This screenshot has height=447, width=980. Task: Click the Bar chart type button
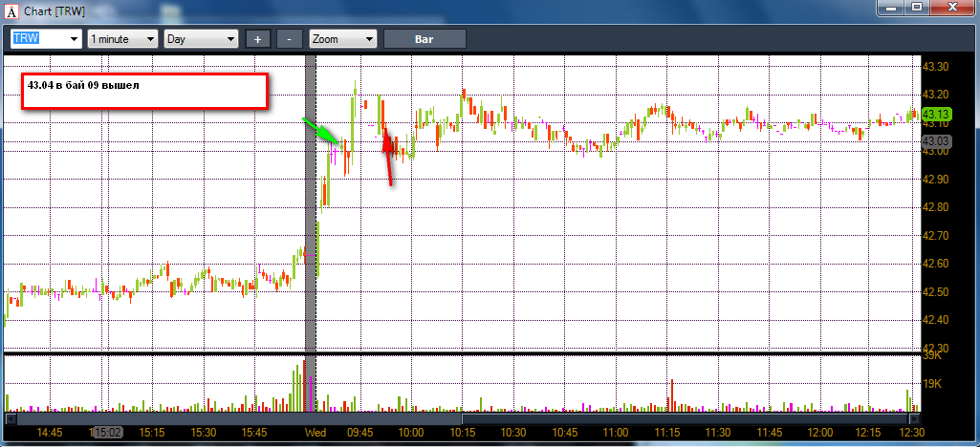coord(425,39)
